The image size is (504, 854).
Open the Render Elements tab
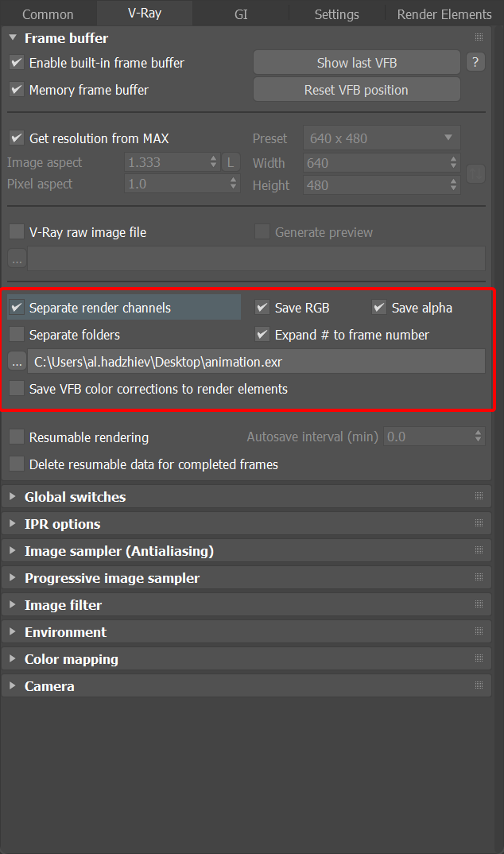(x=444, y=14)
